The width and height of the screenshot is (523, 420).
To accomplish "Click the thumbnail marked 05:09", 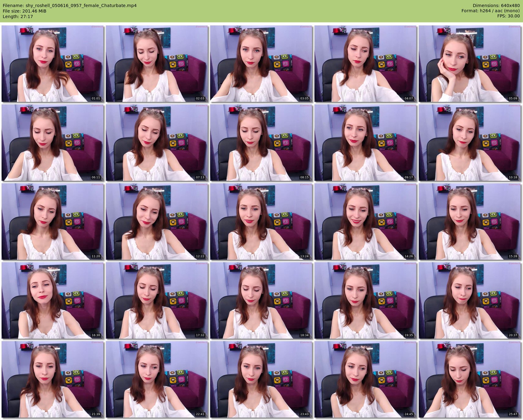I will pos(470,64).
